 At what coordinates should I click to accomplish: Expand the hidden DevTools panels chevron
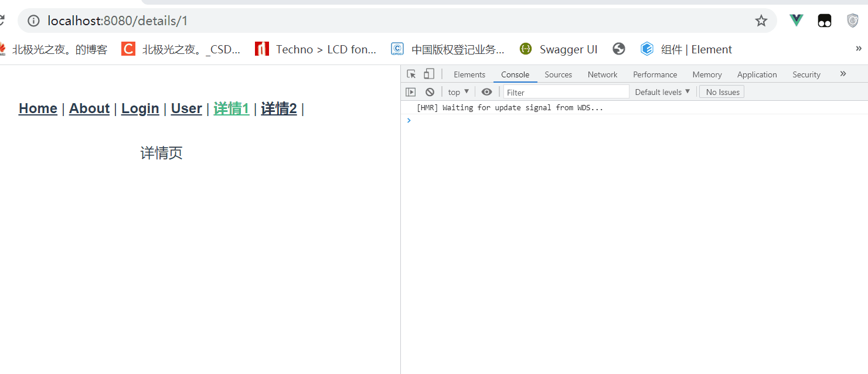click(x=843, y=73)
